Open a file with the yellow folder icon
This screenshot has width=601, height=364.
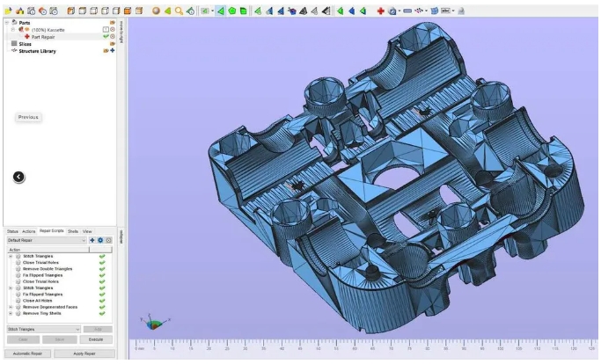point(8,11)
